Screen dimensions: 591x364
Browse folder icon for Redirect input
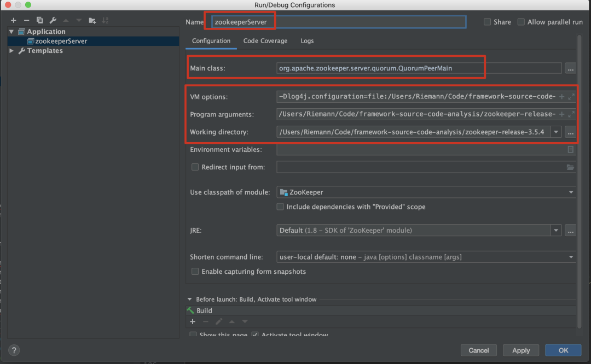570,167
